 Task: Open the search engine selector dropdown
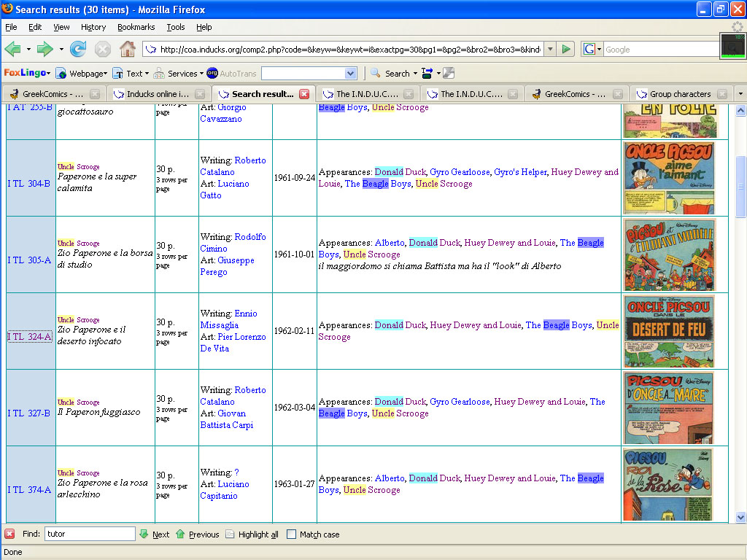point(599,49)
